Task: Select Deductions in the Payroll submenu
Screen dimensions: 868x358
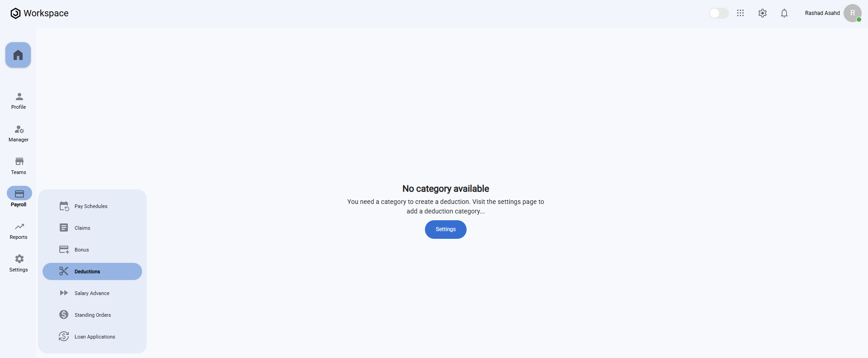Action: 92,271
